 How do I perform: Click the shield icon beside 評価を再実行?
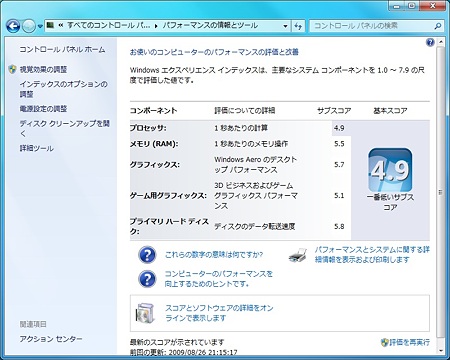(385, 342)
